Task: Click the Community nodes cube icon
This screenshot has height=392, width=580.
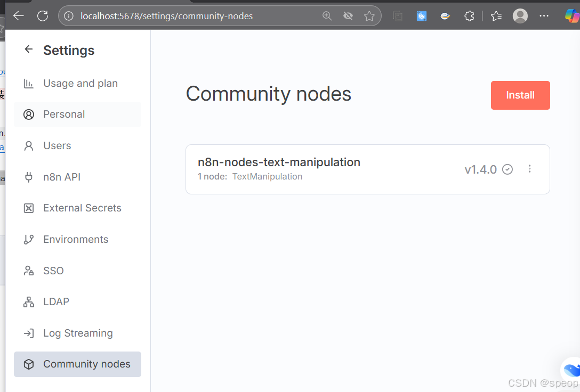Action: (x=28, y=364)
